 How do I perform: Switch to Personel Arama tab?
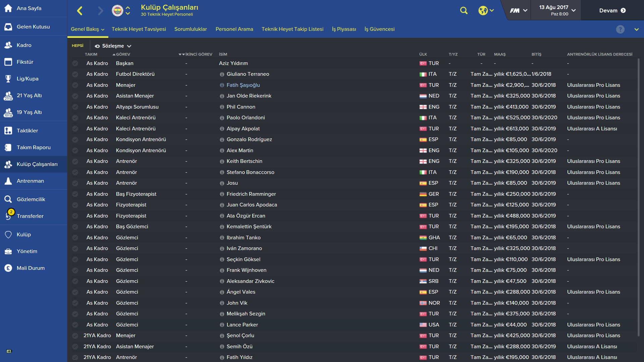[x=234, y=29]
